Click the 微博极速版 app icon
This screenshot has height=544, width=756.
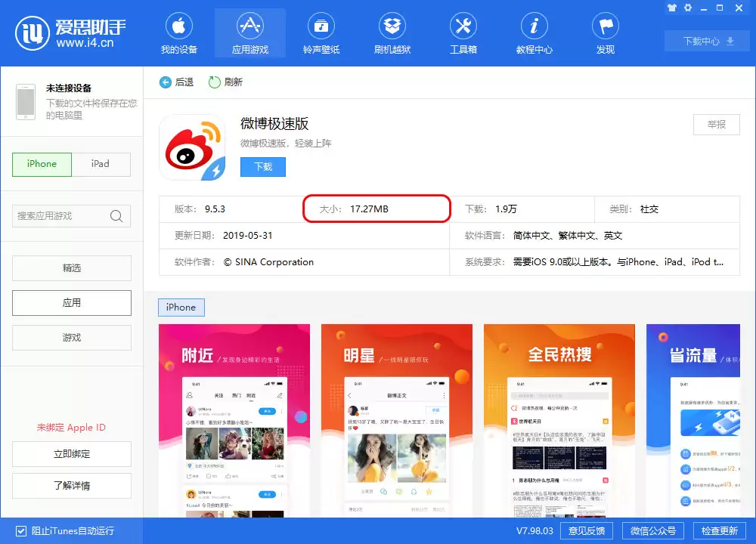coord(193,147)
